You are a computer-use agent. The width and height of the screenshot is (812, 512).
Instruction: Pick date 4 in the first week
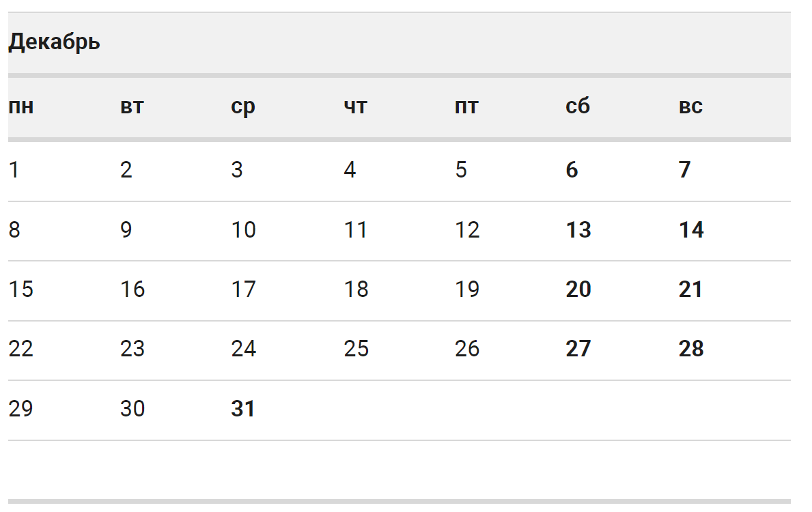pyautogui.click(x=350, y=170)
